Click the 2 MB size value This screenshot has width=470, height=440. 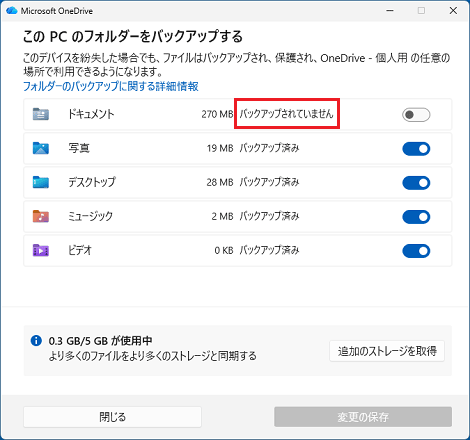(222, 216)
